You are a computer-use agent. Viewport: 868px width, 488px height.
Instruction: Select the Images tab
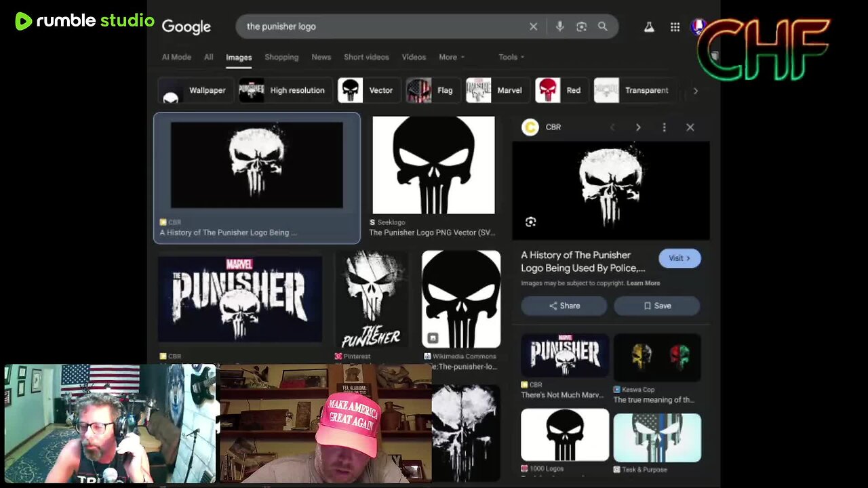(x=239, y=58)
